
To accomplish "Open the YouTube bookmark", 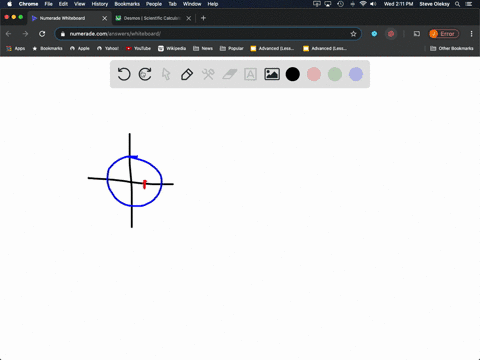I will [138, 48].
